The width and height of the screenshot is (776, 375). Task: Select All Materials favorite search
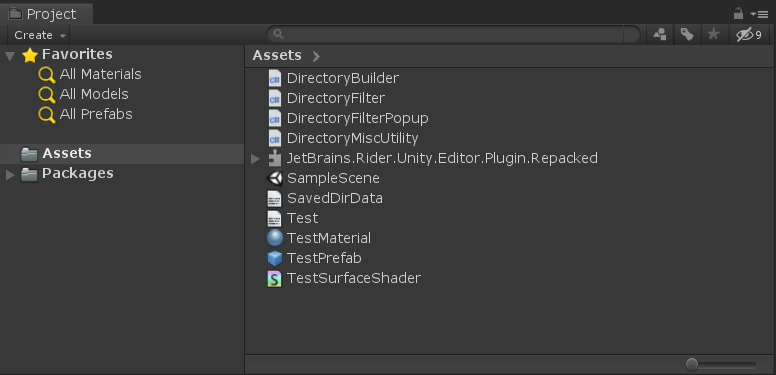click(x=100, y=74)
